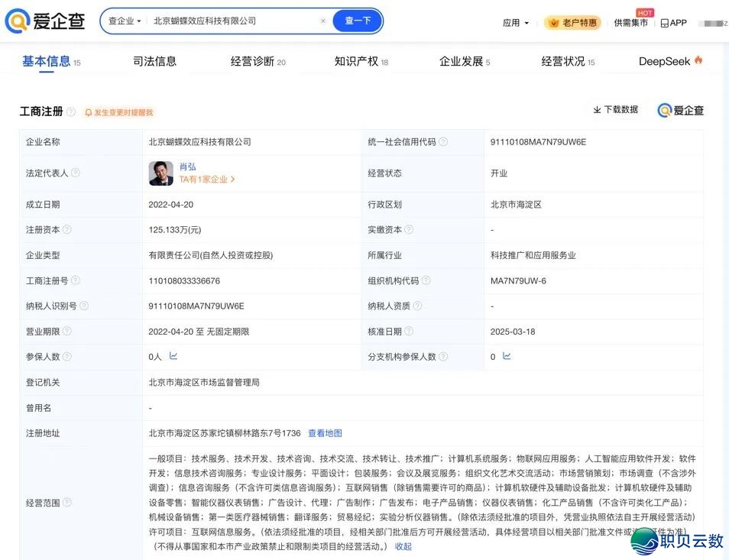Image resolution: width=729 pixels, height=560 pixels.
Task: Open the 供需集市 link
Action: pos(630,23)
